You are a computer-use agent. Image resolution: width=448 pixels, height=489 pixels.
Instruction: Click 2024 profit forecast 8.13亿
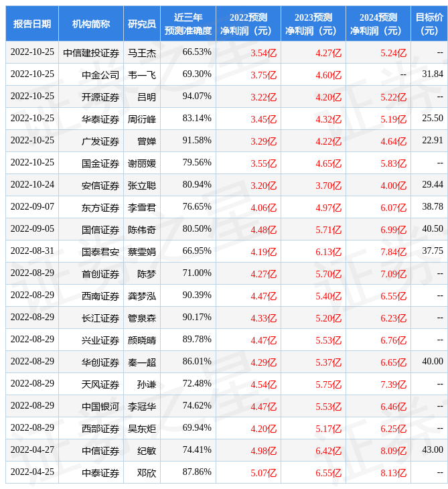(394, 474)
